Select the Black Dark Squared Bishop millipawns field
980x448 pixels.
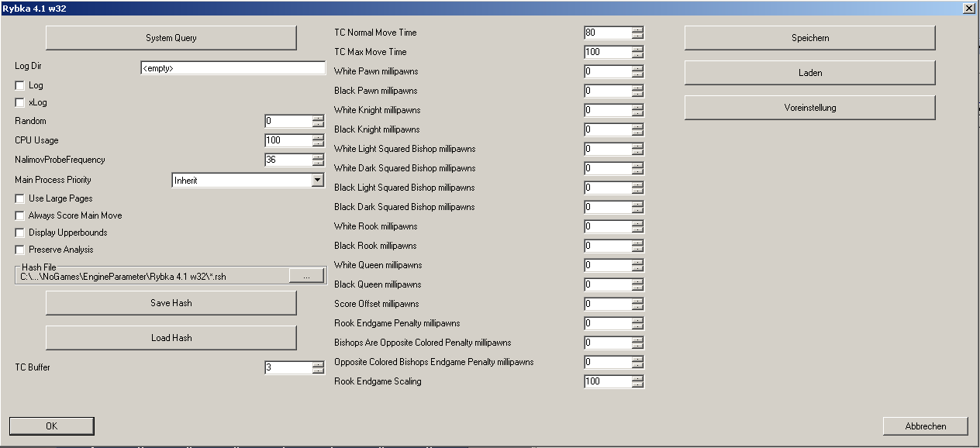pyautogui.click(x=608, y=207)
